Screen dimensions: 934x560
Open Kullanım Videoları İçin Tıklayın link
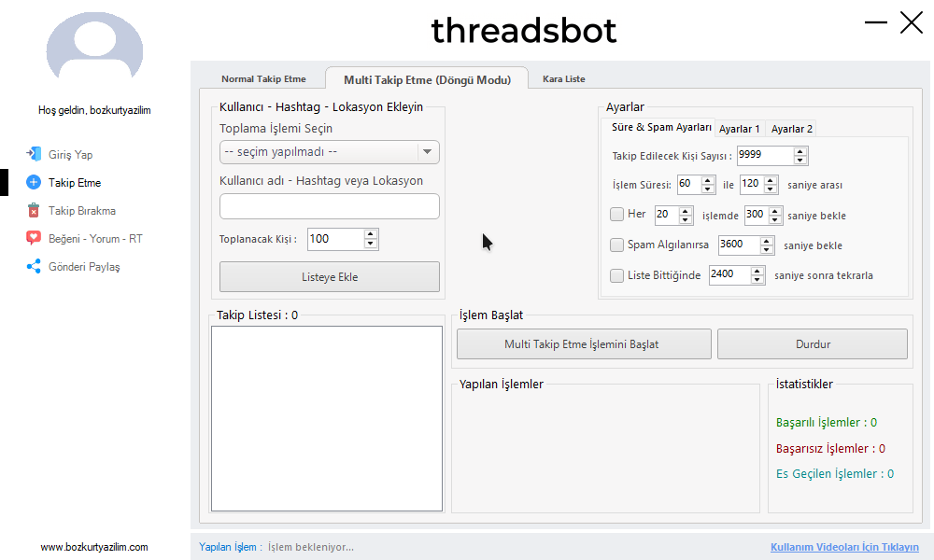844,547
